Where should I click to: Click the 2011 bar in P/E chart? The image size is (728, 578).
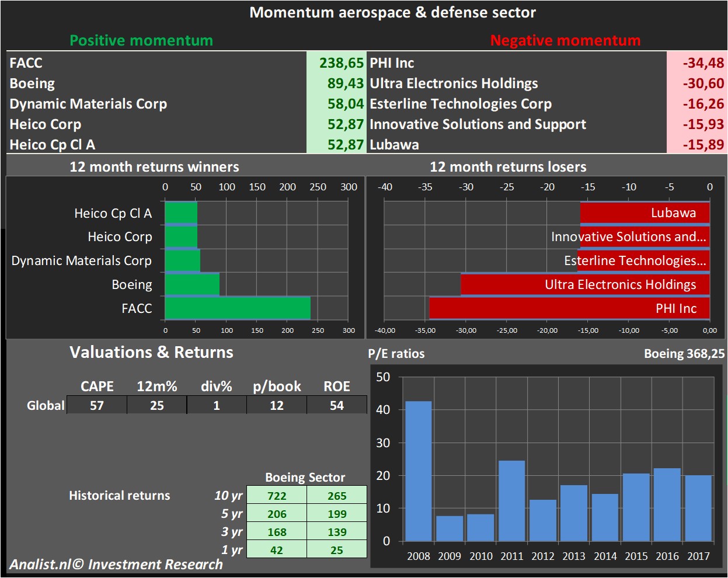[x=512, y=501]
